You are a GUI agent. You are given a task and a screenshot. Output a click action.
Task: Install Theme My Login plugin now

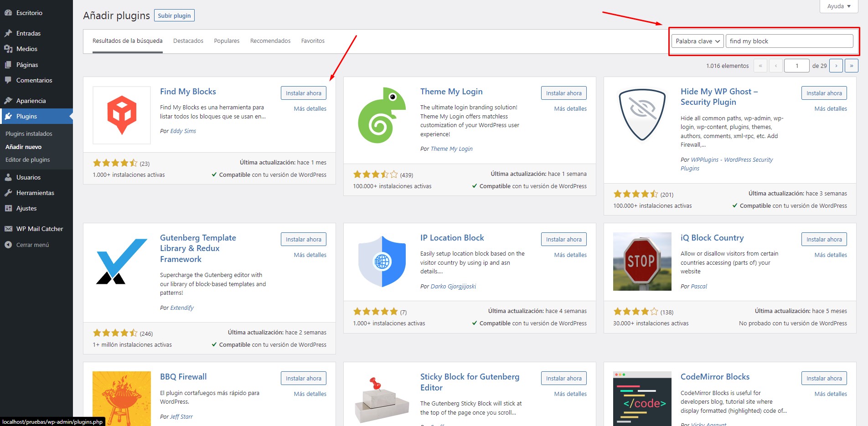coord(564,93)
